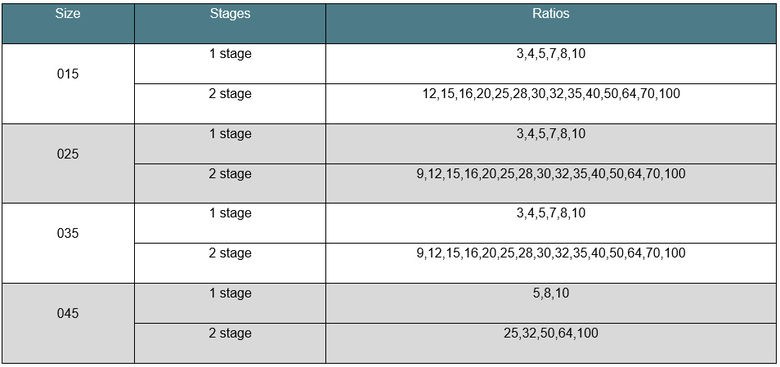Click the Ratios column header
This screenshot has height=367, width=780.
[x=551, y=23]
